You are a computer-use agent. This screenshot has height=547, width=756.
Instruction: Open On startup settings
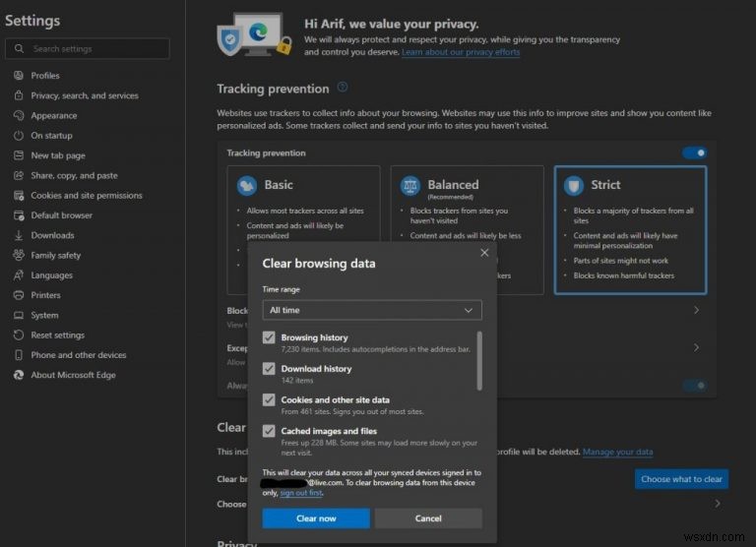[x=51, y=136]
